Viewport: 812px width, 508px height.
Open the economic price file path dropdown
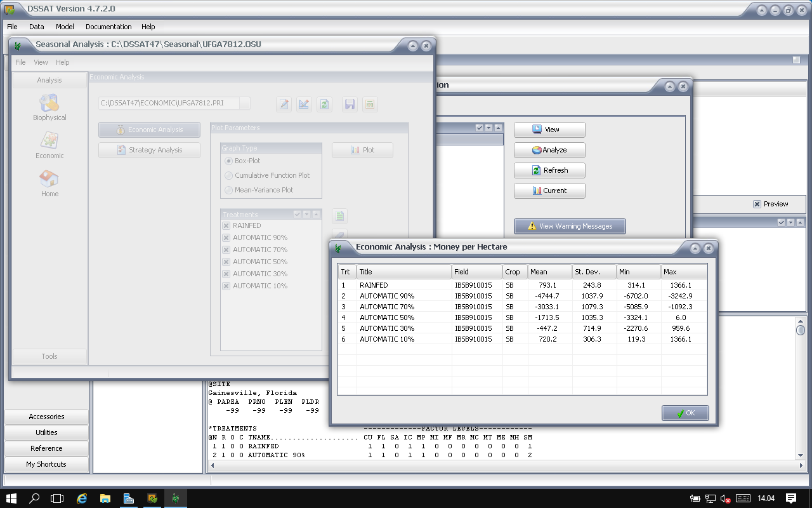pos(244,103)
